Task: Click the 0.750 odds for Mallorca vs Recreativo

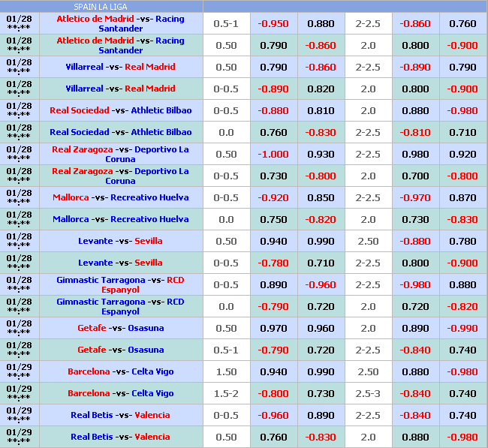Action: point(273,219)
